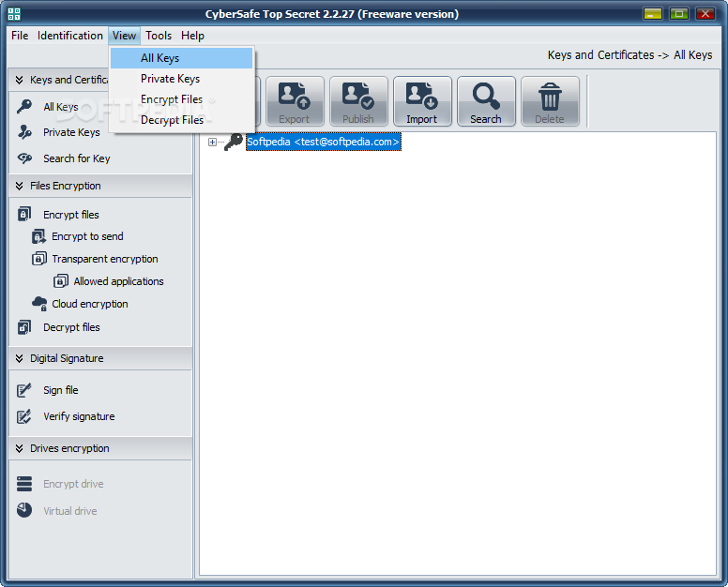728x587 pixels.
Task: Click the Export toolbar button
Action: coord(295,101)
